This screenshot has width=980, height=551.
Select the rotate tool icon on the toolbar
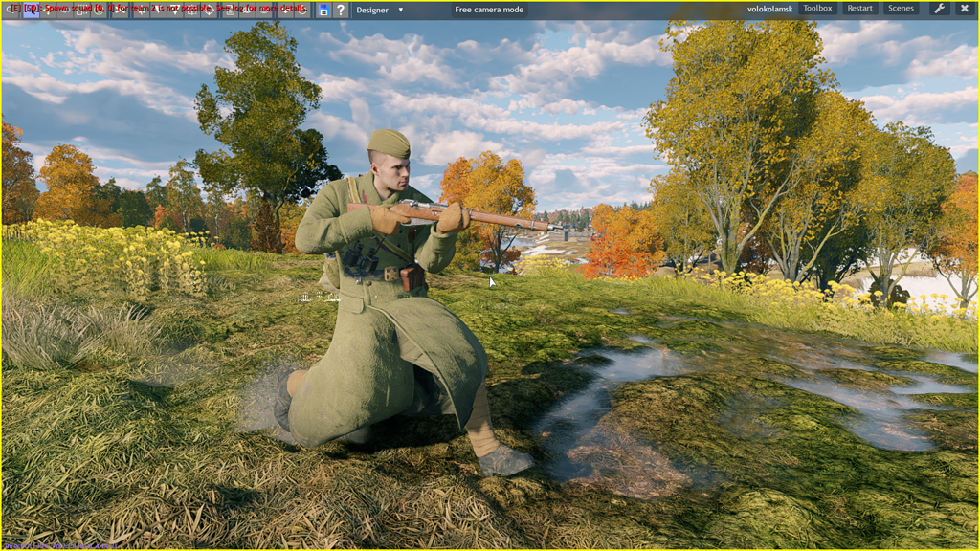pos(65,10)
